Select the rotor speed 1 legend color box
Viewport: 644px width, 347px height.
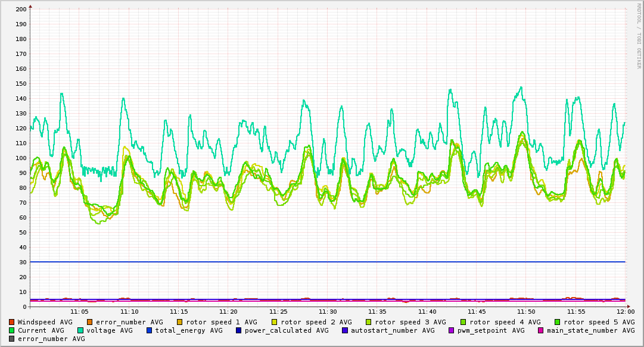(179, 322)
